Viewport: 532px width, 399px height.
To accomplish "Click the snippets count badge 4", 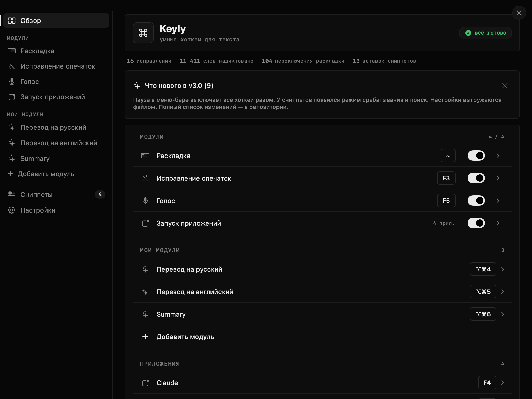I will (100, 195).
